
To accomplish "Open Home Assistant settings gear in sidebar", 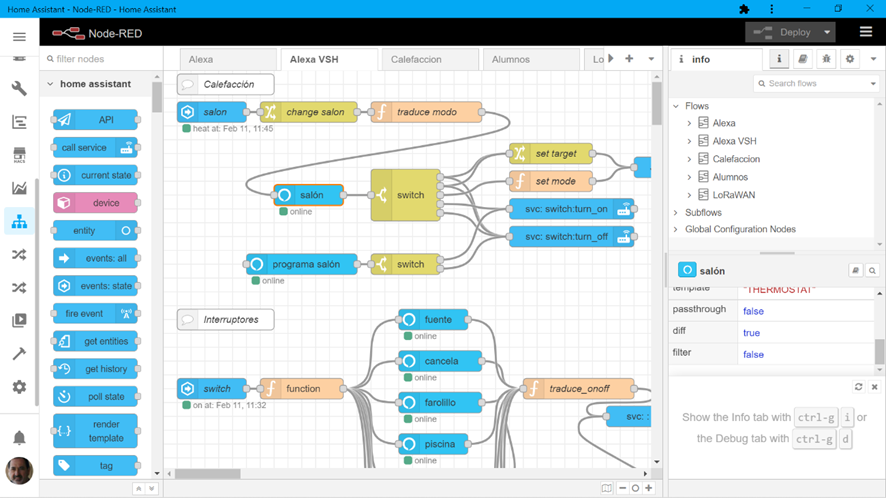I will pyautogui.click(x=19, y=387).
